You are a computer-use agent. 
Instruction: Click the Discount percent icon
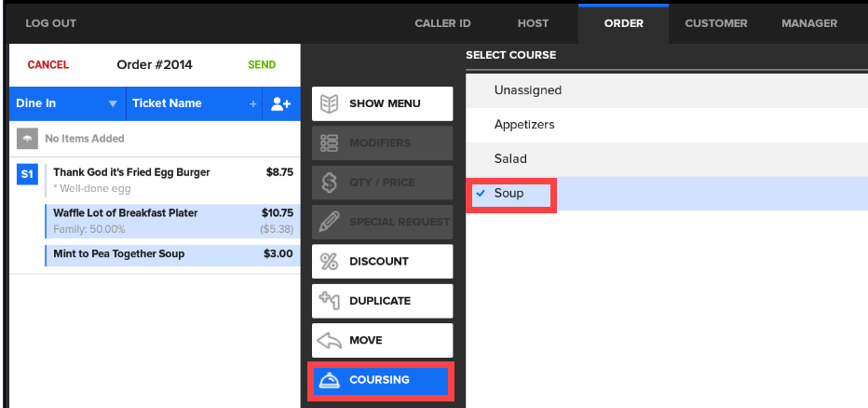(329, 262)
